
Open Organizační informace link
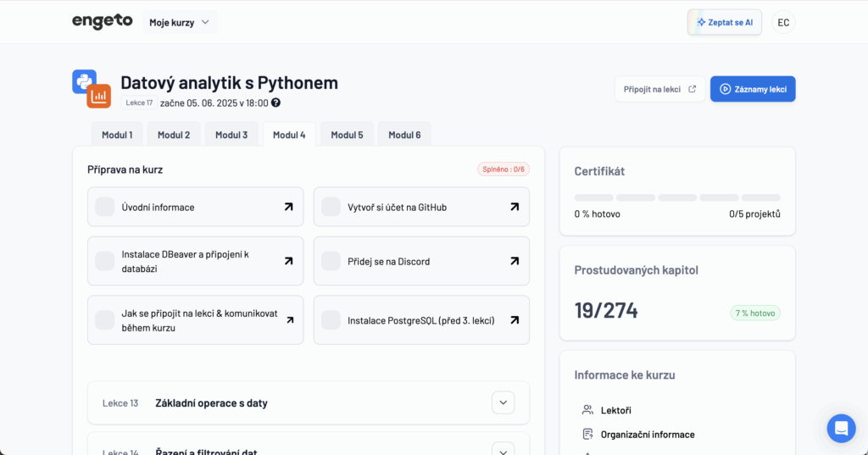[648, 435]
